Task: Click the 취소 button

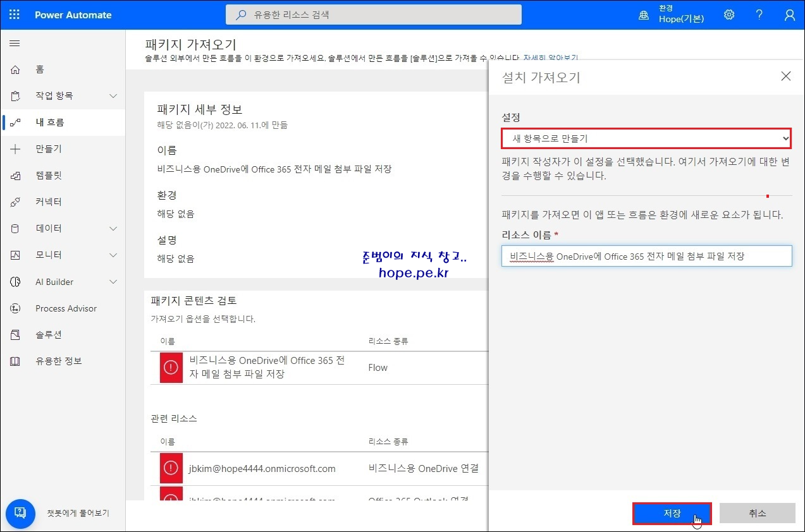Action: [757, 514]
